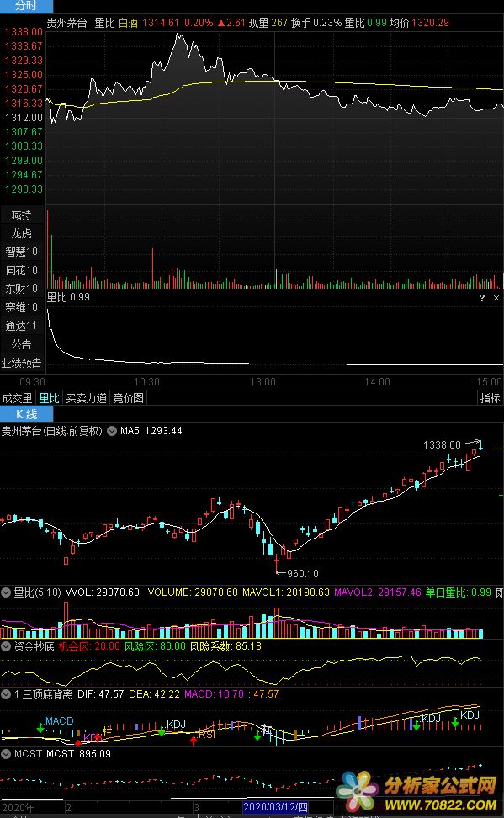504x818 pixels.
Task: Click the 2020/03/12/四 date marker
Action: [x=275, y=807]
